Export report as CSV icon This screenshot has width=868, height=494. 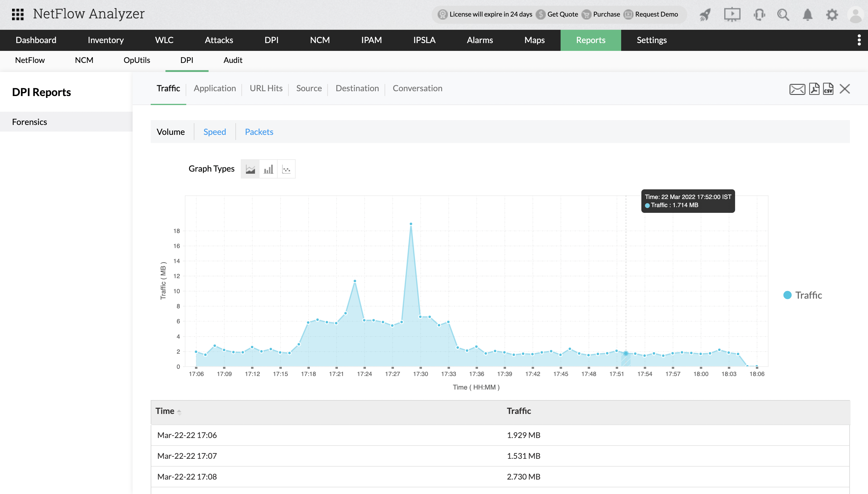pyautogui.click(x=828, y=89)
